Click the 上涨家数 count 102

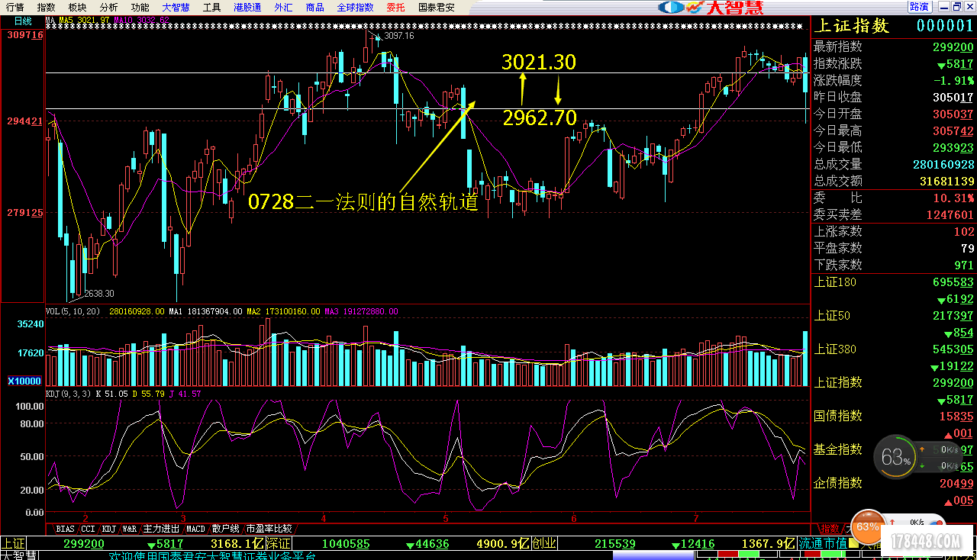[963, 231]
